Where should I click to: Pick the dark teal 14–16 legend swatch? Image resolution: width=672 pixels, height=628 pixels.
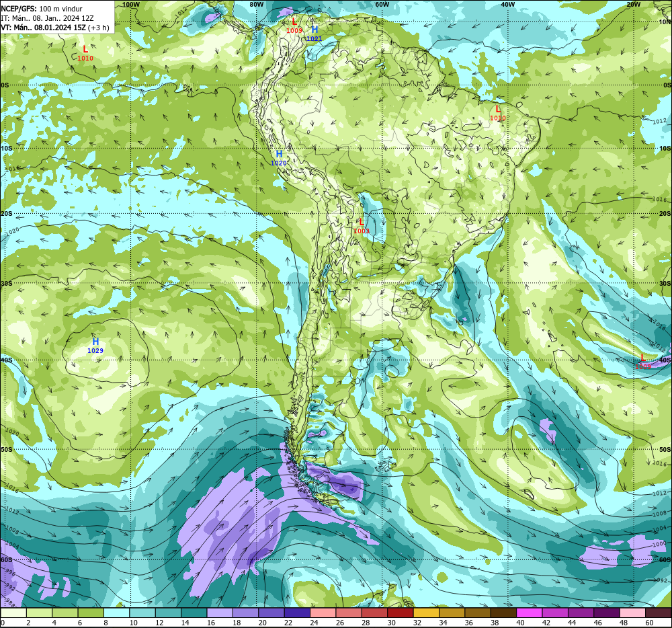[194, 613]
